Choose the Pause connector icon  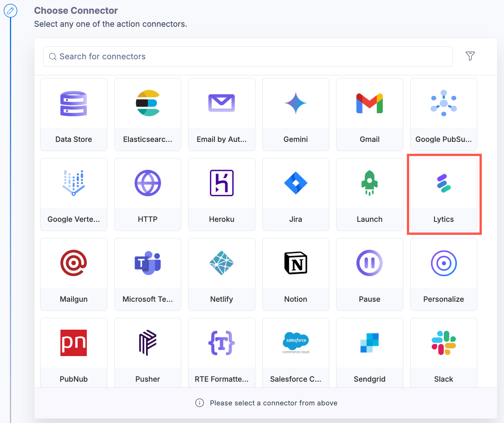[x=370, y=263]
